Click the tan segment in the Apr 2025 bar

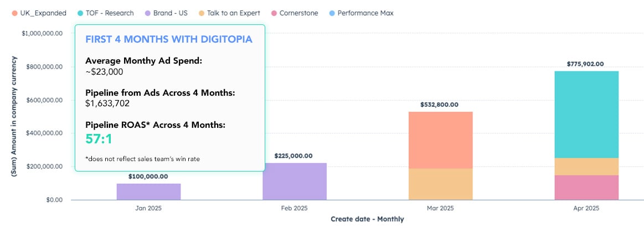point(586,167)
